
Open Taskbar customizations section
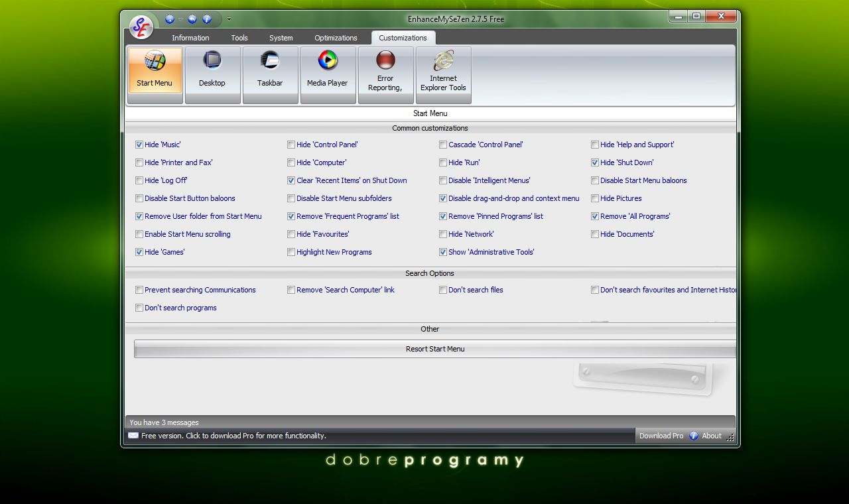[270, 75]
